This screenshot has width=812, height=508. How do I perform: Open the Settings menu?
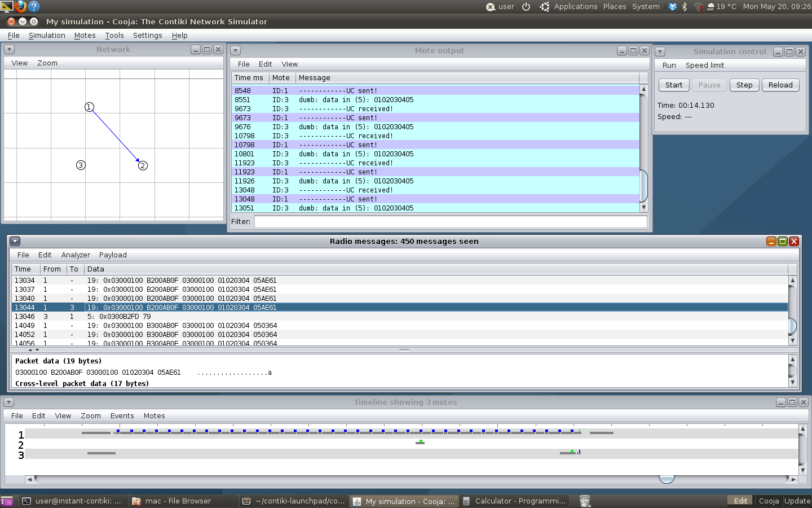point(148,35)
